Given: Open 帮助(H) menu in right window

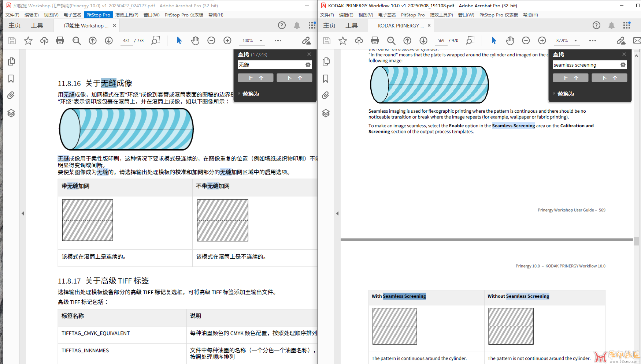Looking at the screenshot, I should (x=530, y=15).
